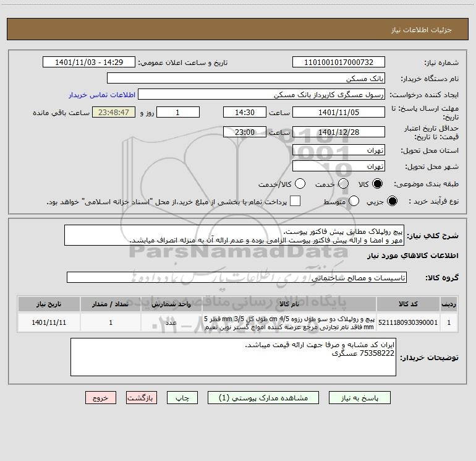Open مشاهده مدارک پیوستی (1) attachments
The height and width of the screenshot is (461, 476).
click(x=264, y=398)
